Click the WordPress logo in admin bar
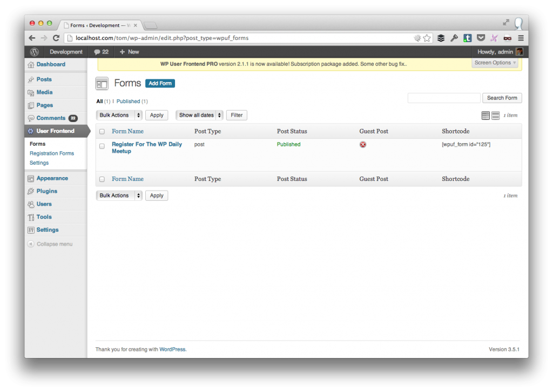The width and height of the screenshot is (553, 392). (34, 52)
